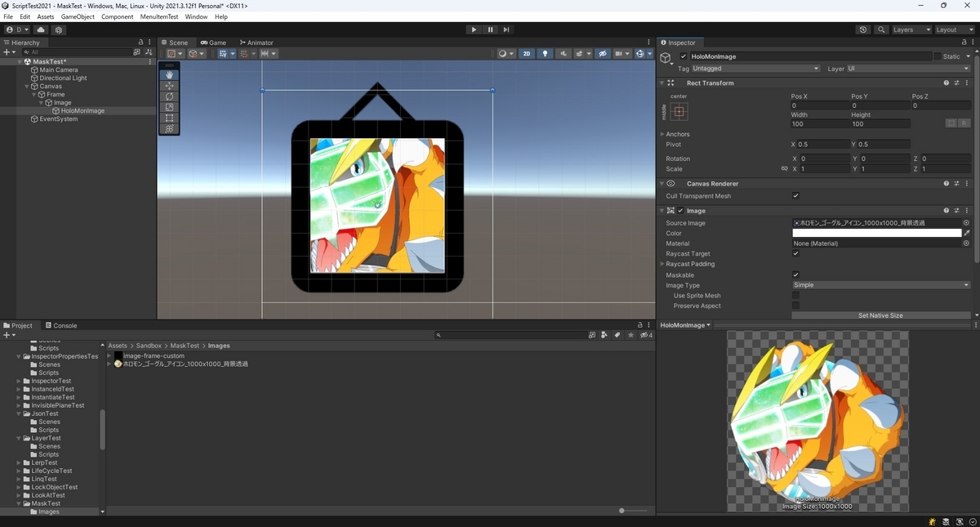Open Rect Transform anchor presets box
This screenshot has height=527, width=980.
[x=679, y=111]
